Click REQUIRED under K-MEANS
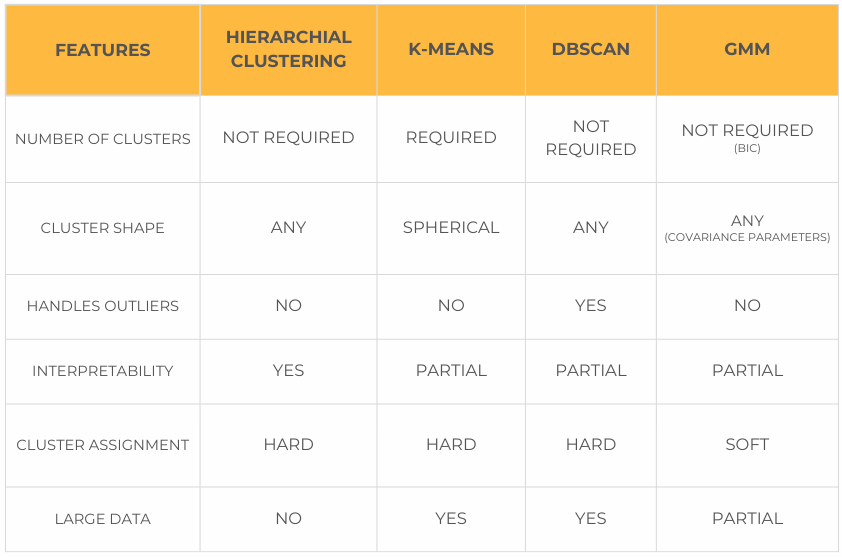The width and height of the screenshot is (842, 557). 451,139
